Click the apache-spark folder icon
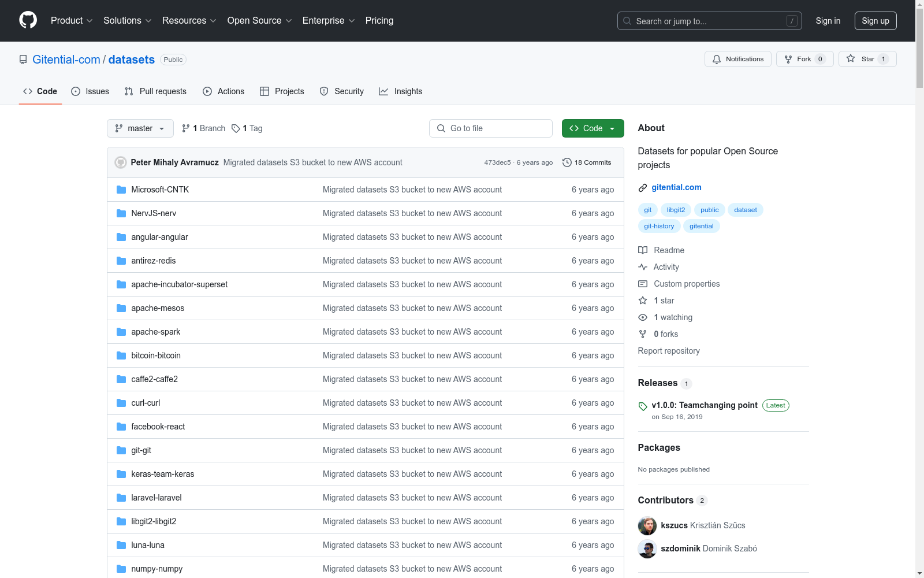 [121, 332]
